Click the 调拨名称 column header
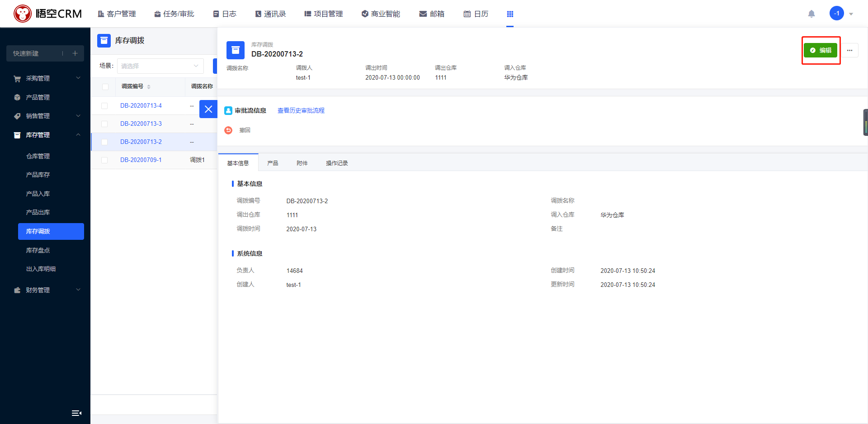This screenshot has width=868, height=424. tap(202, 86)
